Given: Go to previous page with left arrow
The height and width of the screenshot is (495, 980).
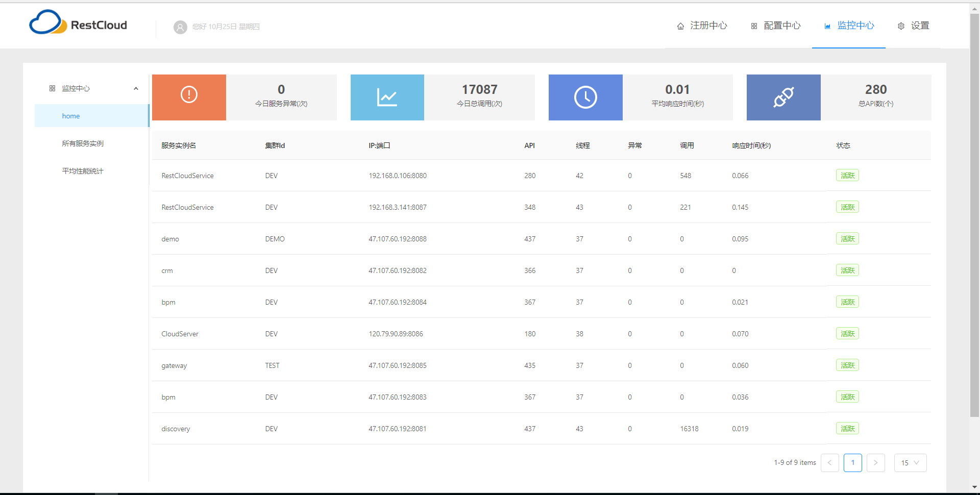Looking at the screenshot, I should pos(829,463).
